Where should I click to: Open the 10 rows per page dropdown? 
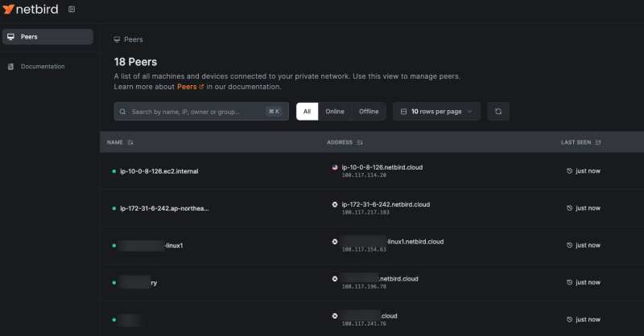pyautogui.click(x=436, y=112)
